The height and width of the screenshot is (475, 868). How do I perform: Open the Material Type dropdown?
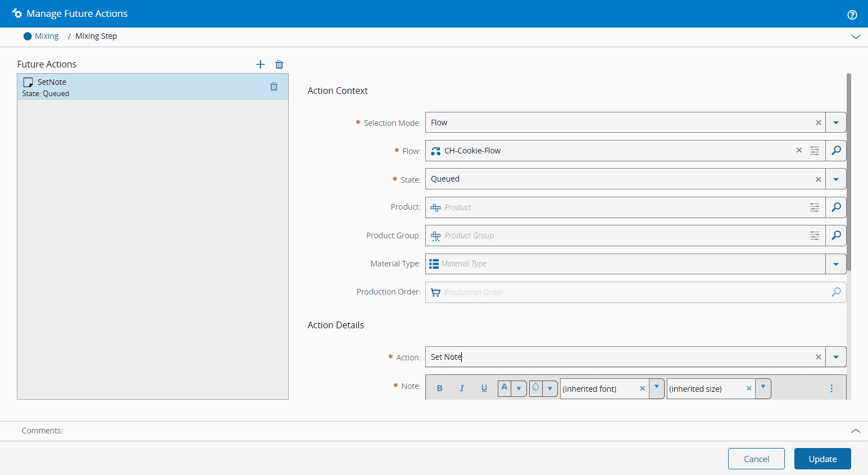tap(836, 264)
